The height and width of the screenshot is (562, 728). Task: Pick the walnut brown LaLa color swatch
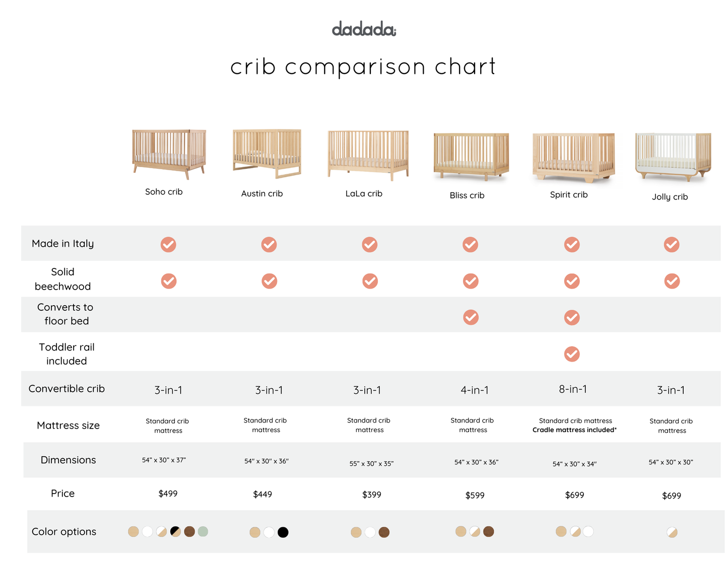[x=384, y=532]
